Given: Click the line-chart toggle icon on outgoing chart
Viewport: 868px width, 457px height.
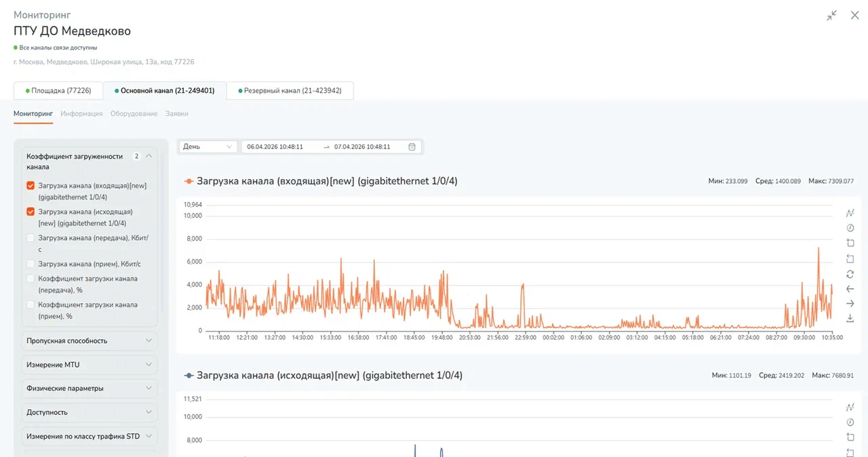Looking at the screenshot, I should coord(850,407).
